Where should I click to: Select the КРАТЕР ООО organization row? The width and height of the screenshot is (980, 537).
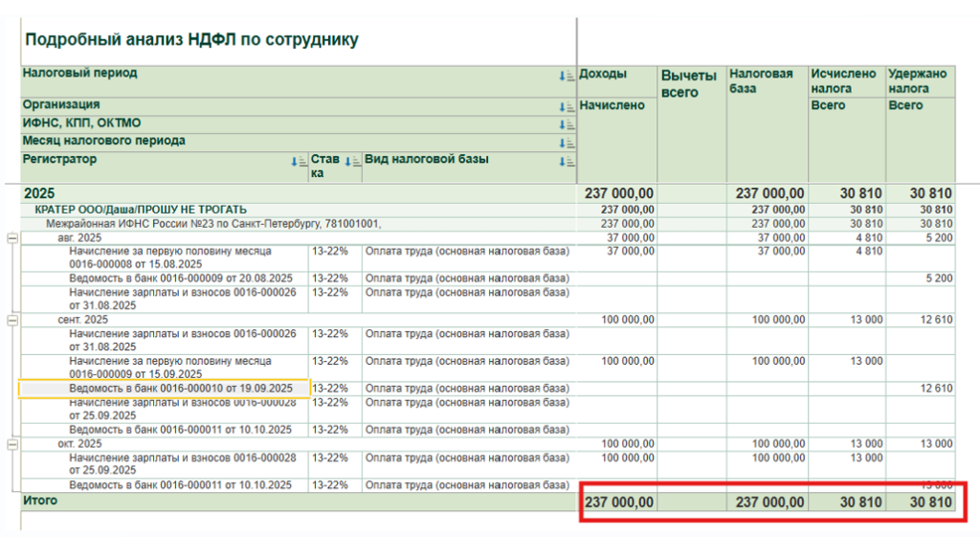click(x=141, y=210)
